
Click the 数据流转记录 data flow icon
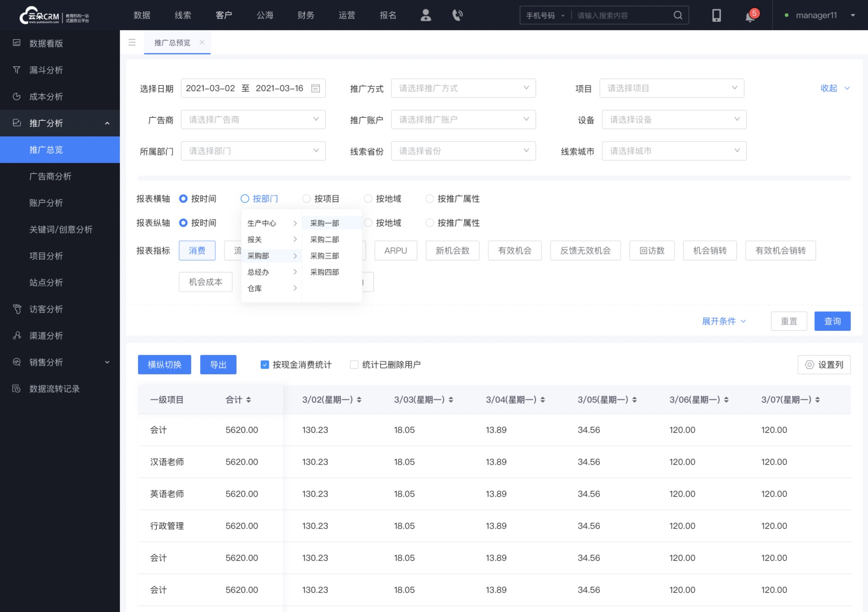pos(16,388)
